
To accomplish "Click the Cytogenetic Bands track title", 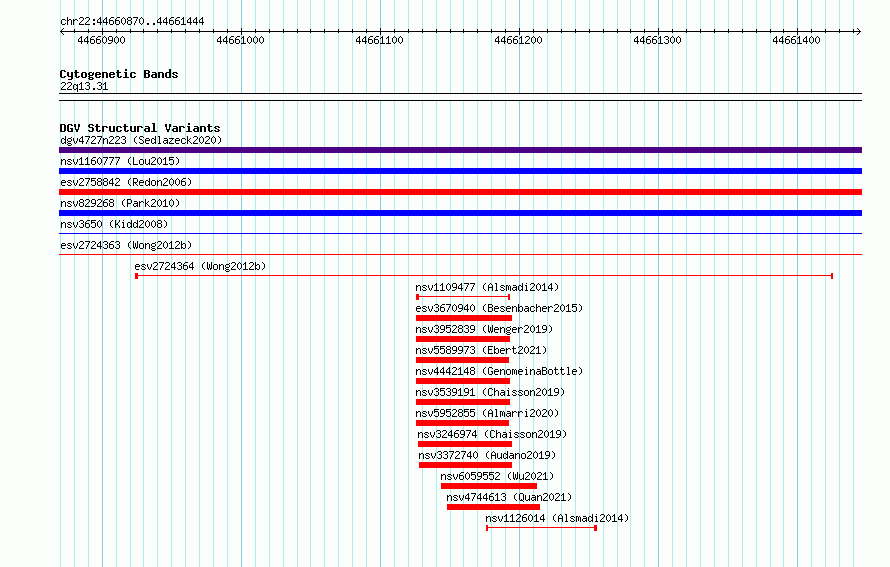I will (119, 74).
